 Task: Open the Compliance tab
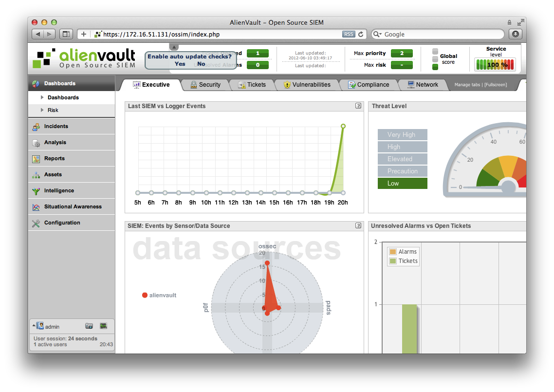coord(369,85)
